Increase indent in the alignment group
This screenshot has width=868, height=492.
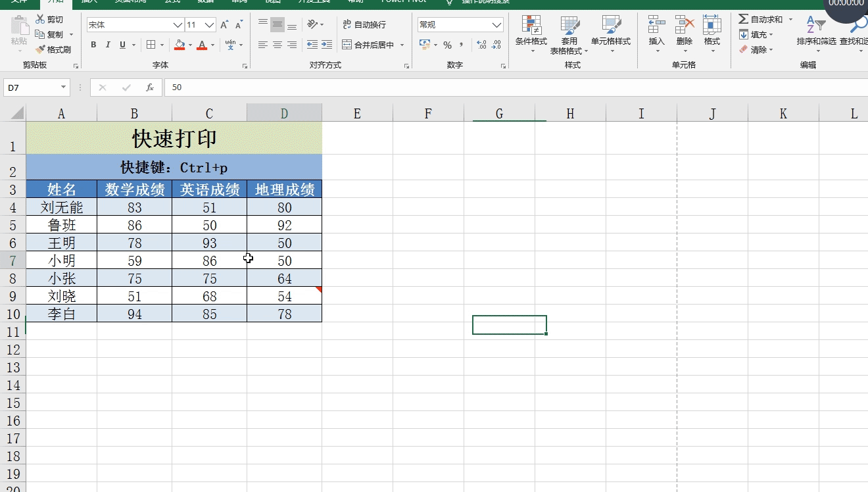coord(327,45)
